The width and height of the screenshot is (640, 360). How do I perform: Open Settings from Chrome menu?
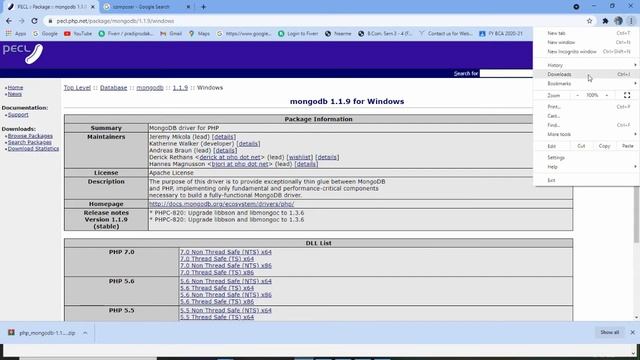(x=587, y=158)
